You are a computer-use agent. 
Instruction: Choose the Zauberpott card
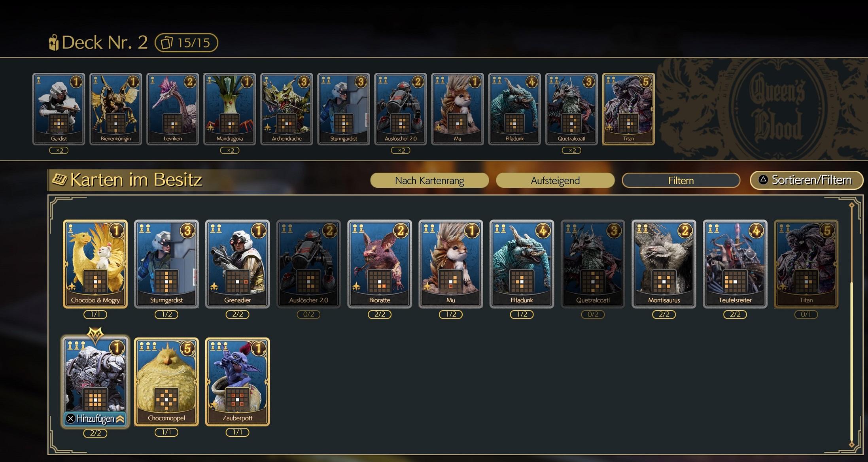pyautogui.click(x=237, y=382)
